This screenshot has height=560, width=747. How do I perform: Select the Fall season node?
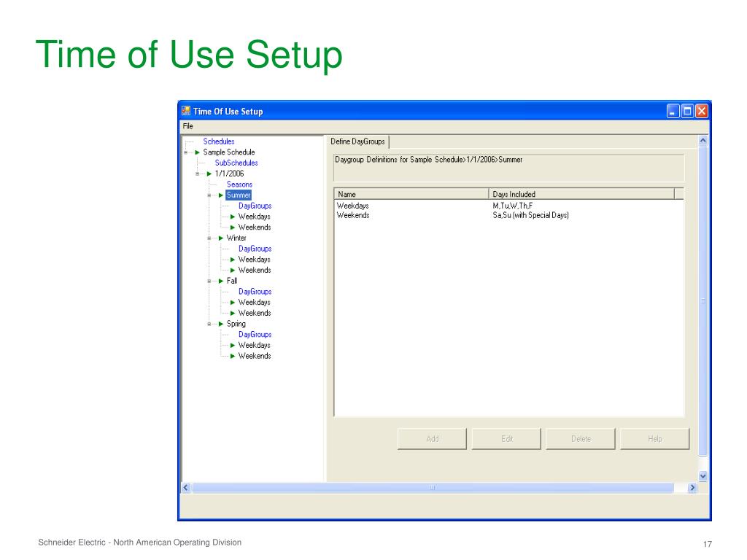pos(231,281)
